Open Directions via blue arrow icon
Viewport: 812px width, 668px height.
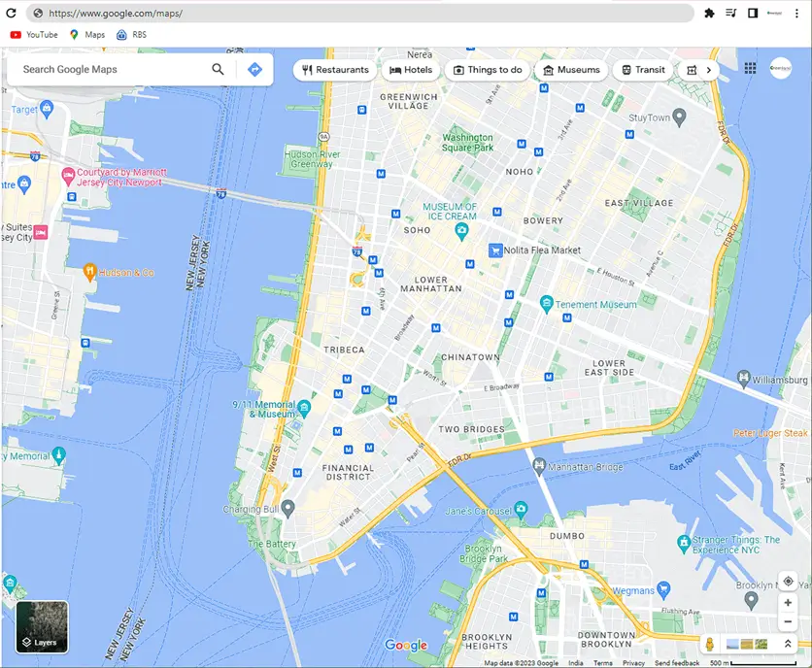[x=254, y=69]
